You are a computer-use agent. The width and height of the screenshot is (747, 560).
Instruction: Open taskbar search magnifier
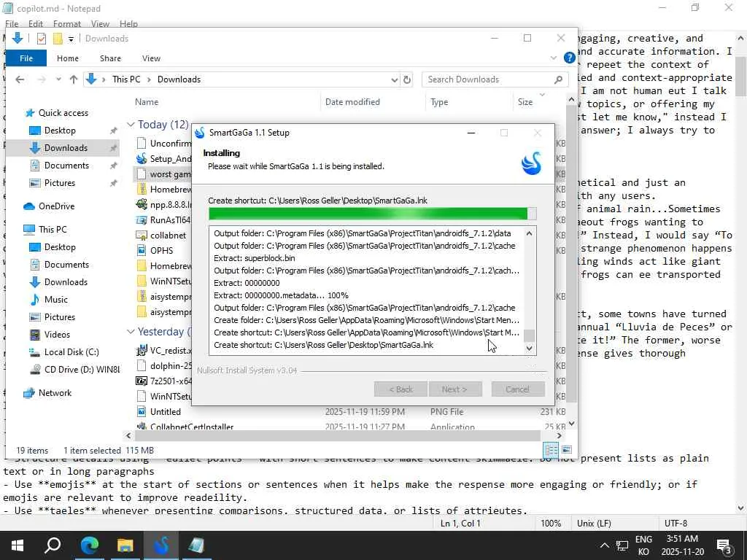pos(53,545)
